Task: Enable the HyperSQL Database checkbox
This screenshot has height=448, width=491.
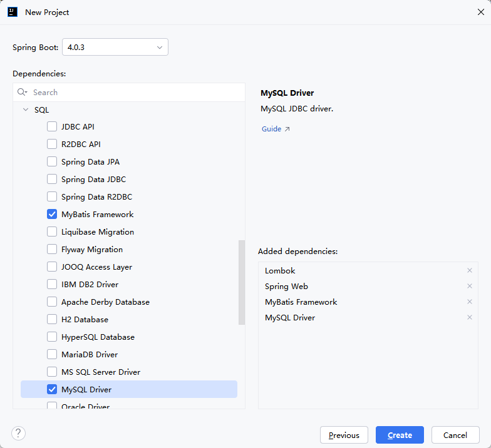Action: click(52, 337)
